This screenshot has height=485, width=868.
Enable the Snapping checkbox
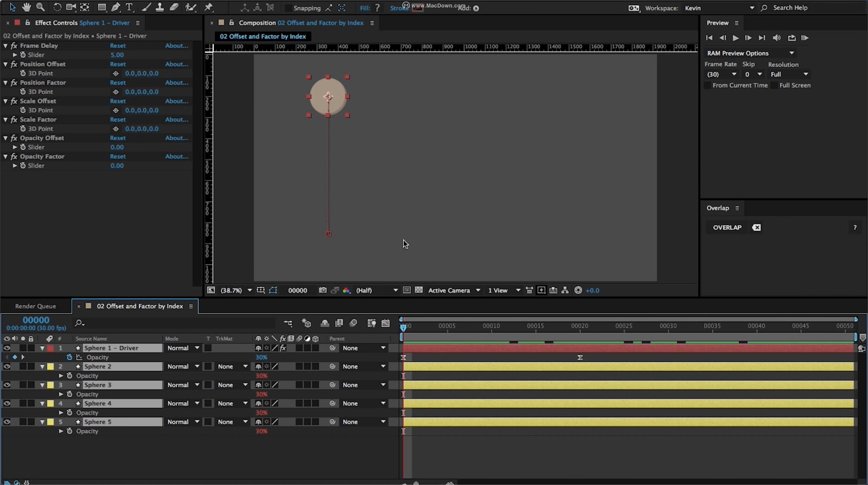(x=288, y=8)
